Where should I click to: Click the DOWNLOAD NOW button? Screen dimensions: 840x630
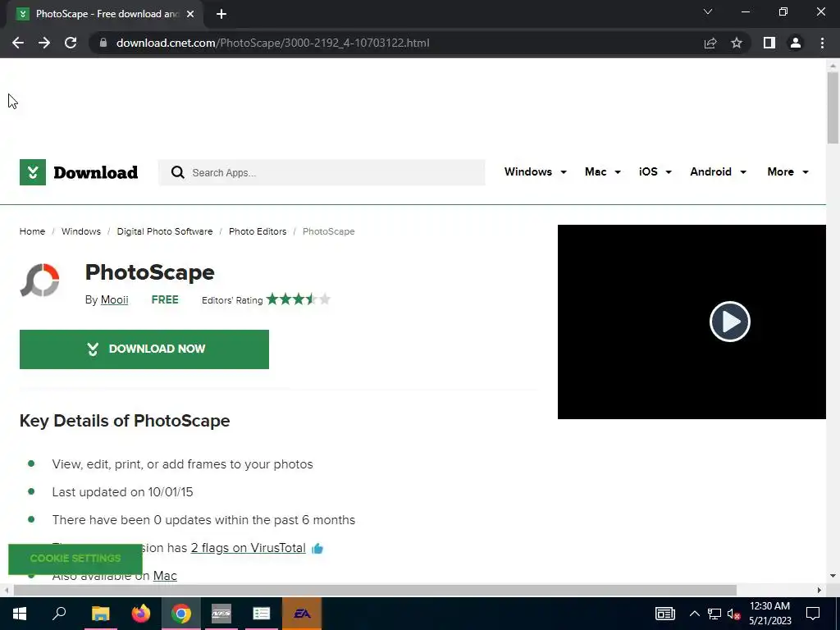tap(144, 349)
